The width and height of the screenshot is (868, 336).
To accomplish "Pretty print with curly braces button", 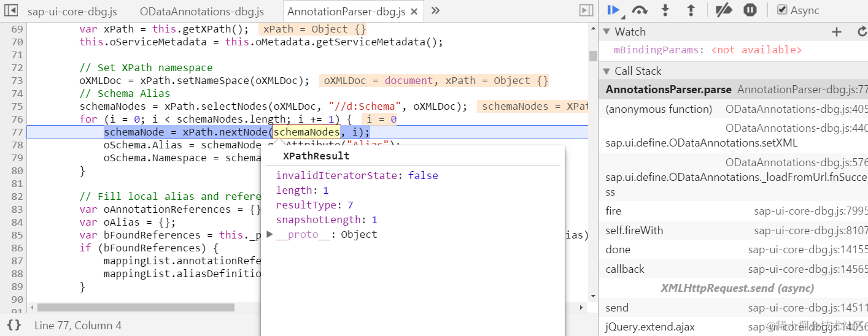I will 14,325.
